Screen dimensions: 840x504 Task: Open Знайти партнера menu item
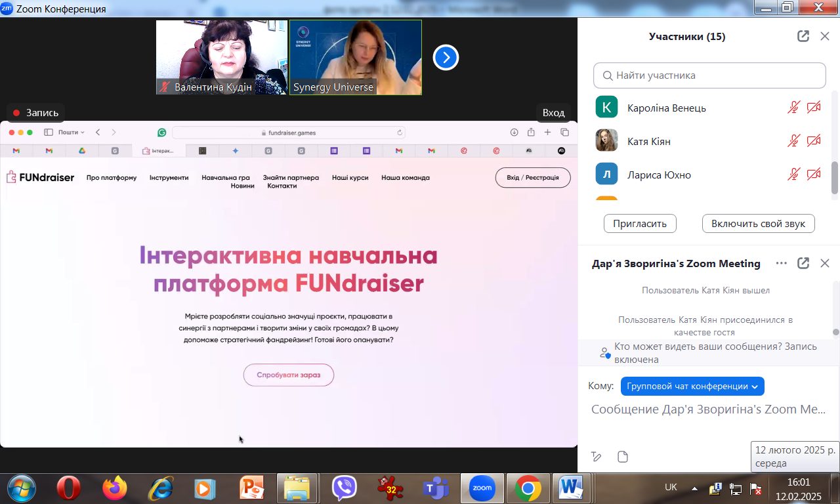coord(291,178)
